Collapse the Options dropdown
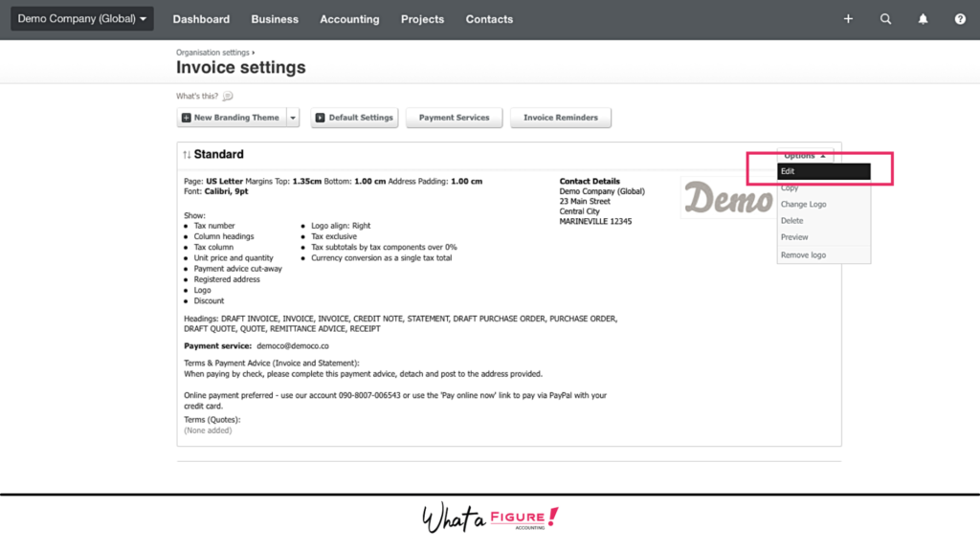The height and width of the screenshot is (551, 980). pos(805,155)
